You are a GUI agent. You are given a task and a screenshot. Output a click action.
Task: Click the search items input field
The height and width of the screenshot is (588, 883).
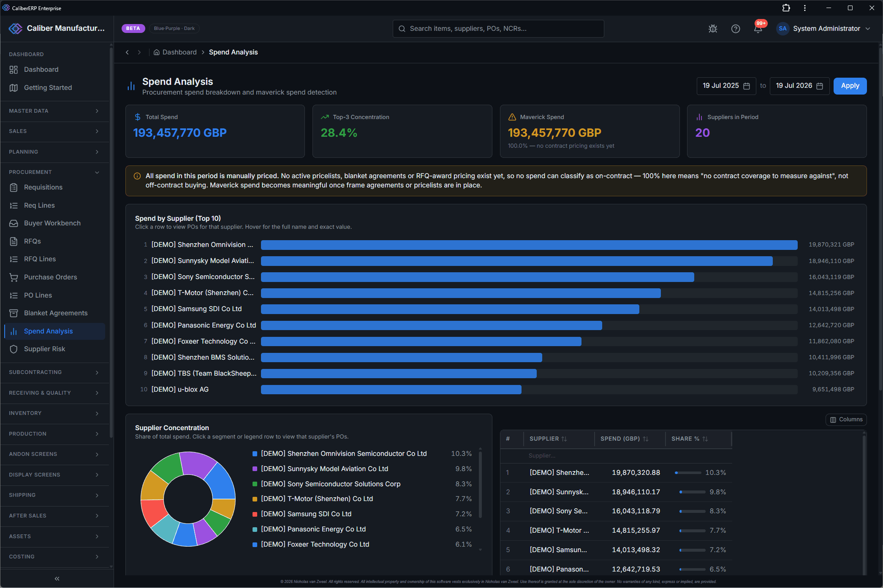[498, 29]
